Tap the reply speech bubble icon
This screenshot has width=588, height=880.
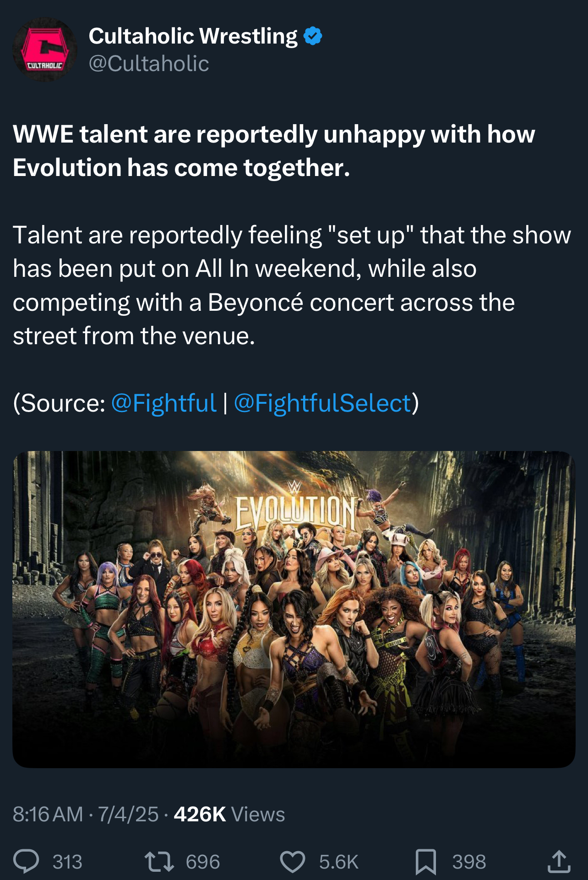26,861
